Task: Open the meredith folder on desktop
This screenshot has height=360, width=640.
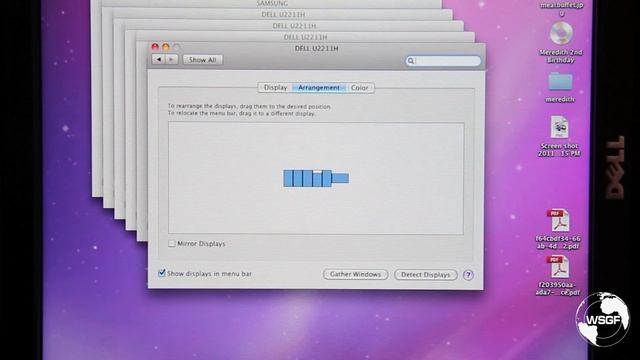Action: 560,82
